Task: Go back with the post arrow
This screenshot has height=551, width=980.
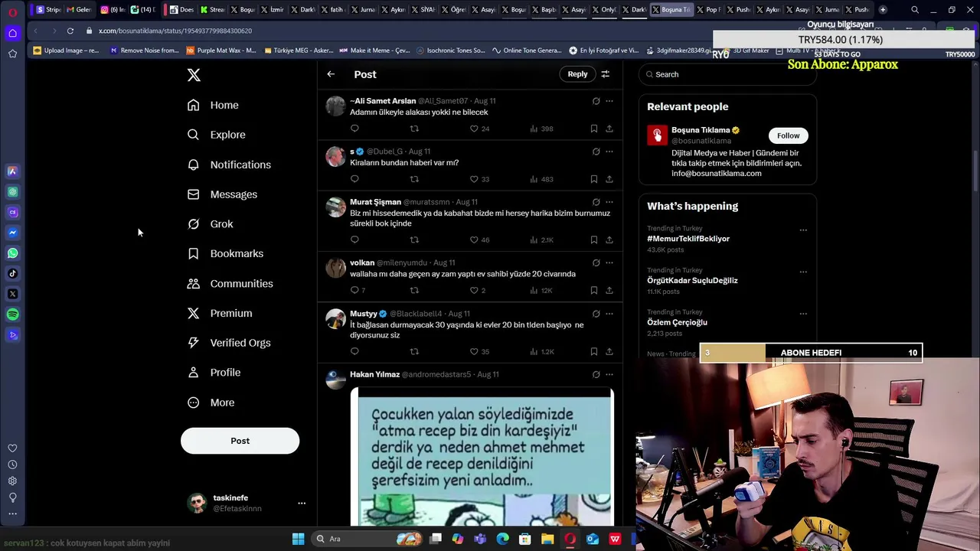Action: [x=331, y=74]
